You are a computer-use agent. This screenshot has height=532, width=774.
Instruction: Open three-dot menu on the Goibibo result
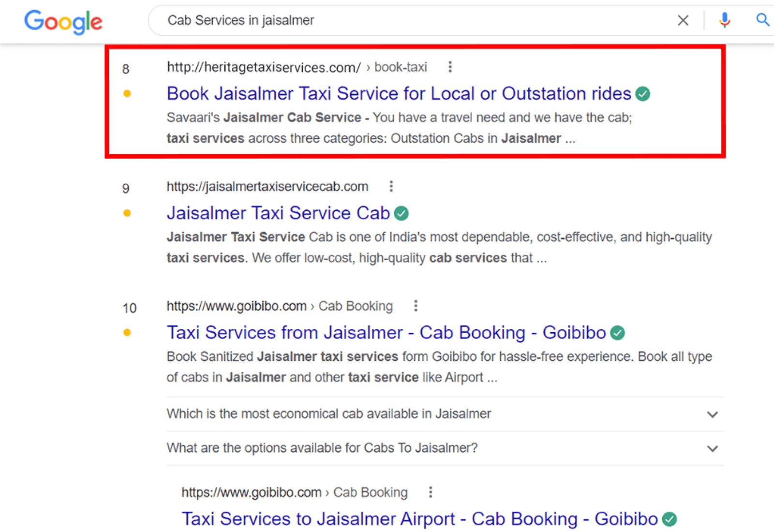416,305
